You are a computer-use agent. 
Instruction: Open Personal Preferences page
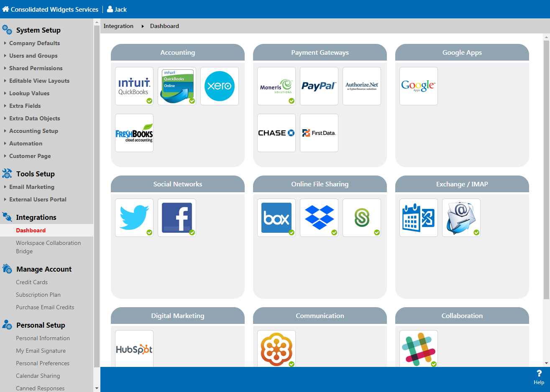(43, 363)
